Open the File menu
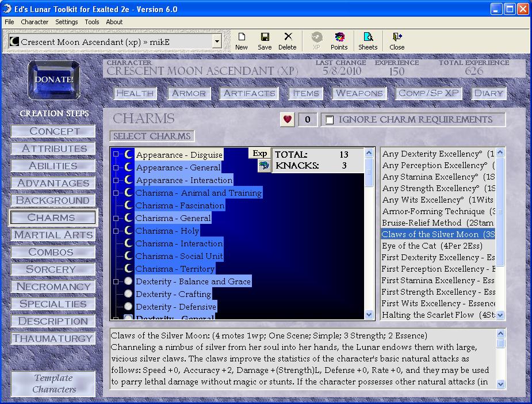The height and width of the screenshot is (404, 532). [9, 22]
